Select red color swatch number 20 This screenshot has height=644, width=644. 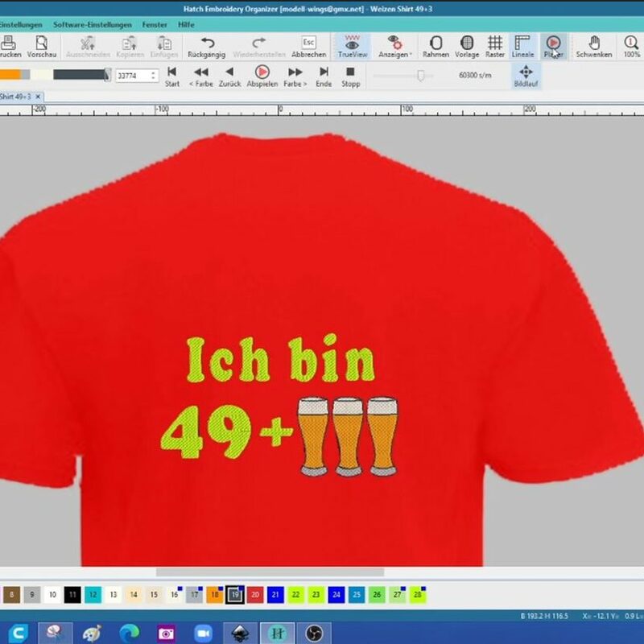pos(255,595)
